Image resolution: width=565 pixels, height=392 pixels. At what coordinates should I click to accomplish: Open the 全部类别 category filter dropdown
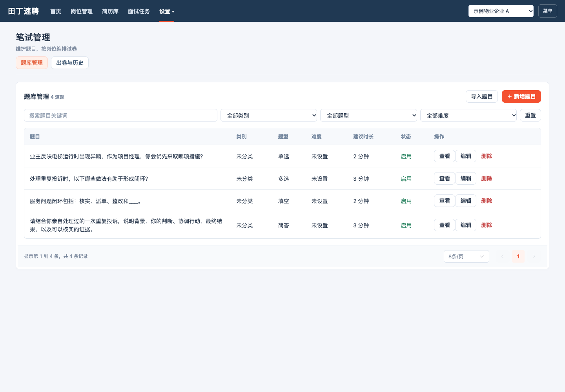click(269, 115)
